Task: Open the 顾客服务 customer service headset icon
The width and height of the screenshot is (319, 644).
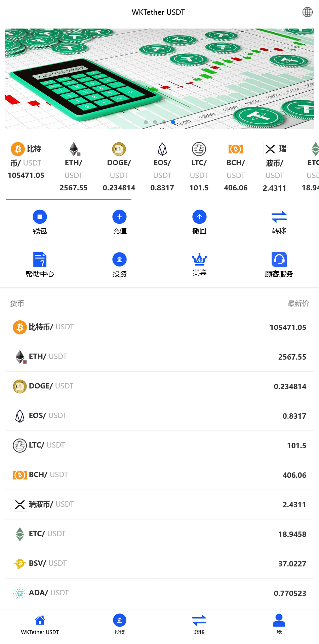Action: coord(279,259)
